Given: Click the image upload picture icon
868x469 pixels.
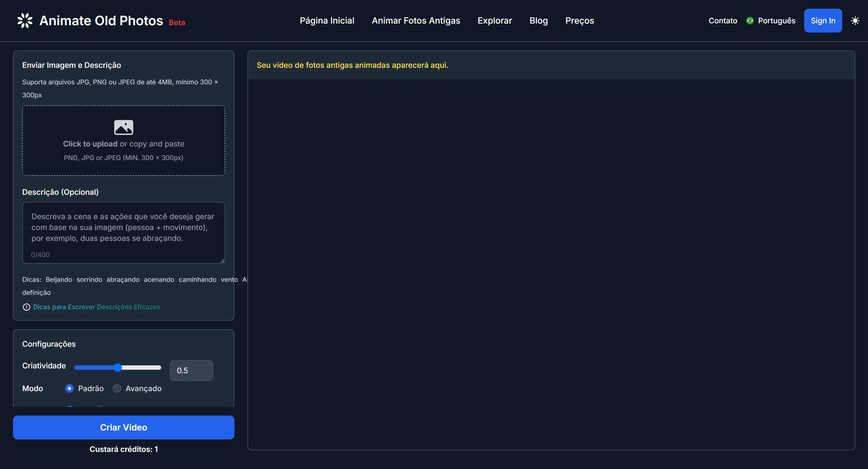Looking at the screenshot, I should tap(124, 127).
